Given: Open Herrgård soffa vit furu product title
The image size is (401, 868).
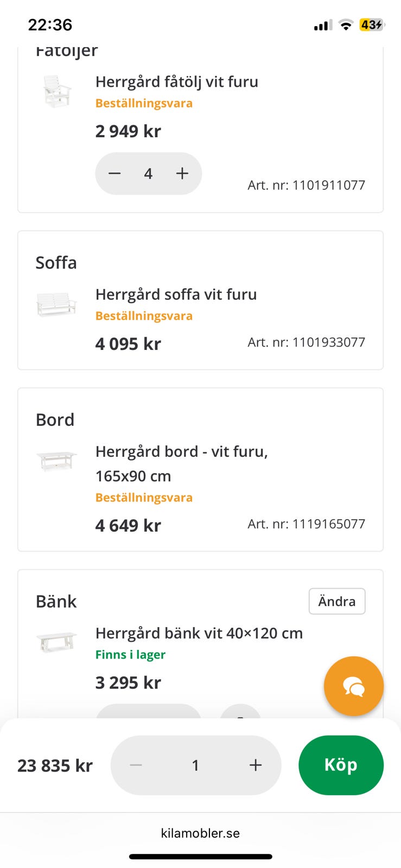Looking at the screenshot, I should click(176, 295).
